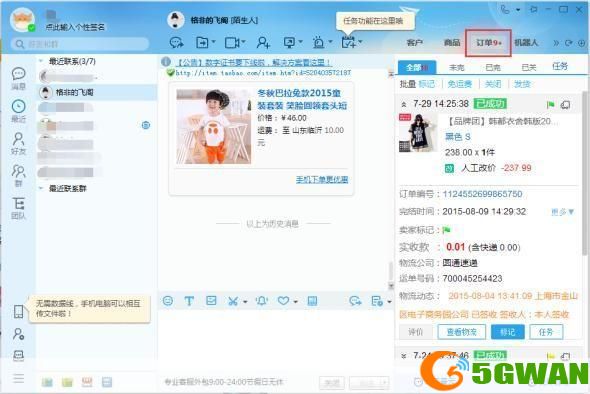Click the phone call icon in title bar

pyautogui.click(x=505, y=9)
